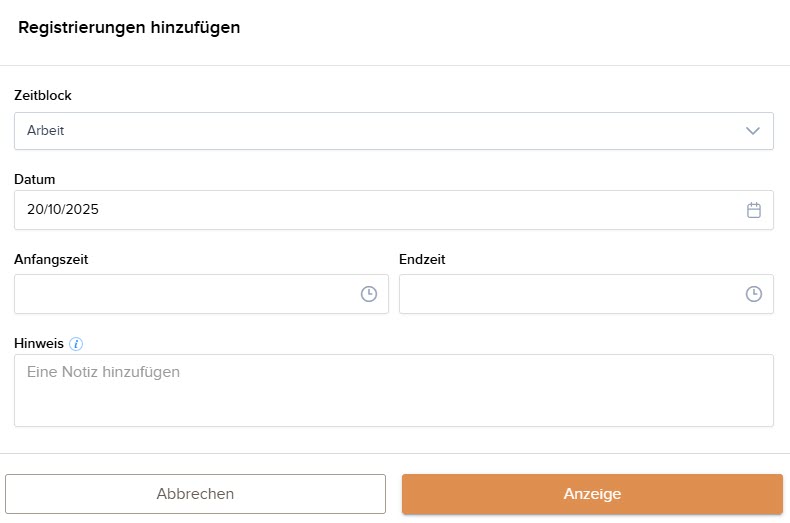The height and width of the screenshot is (523, 790).
Task: Click the info icon beside Hinweis
Action: pyautogui.click(x=77, y=344)
